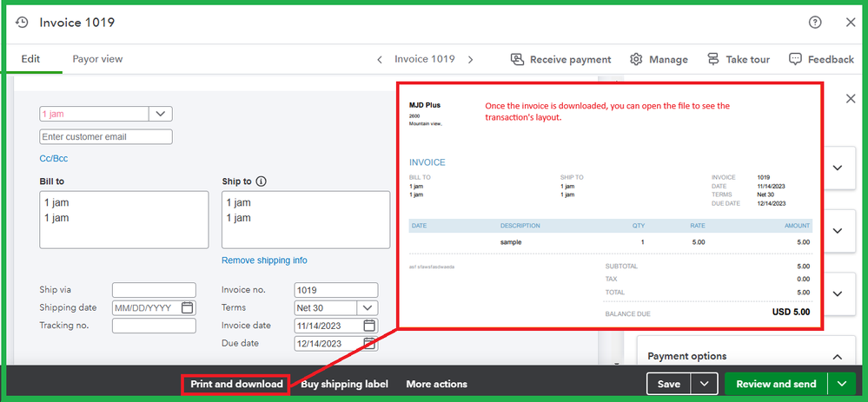Click the Enter customer email field
This screenshot has height=402, width=868.
(106, 136)
